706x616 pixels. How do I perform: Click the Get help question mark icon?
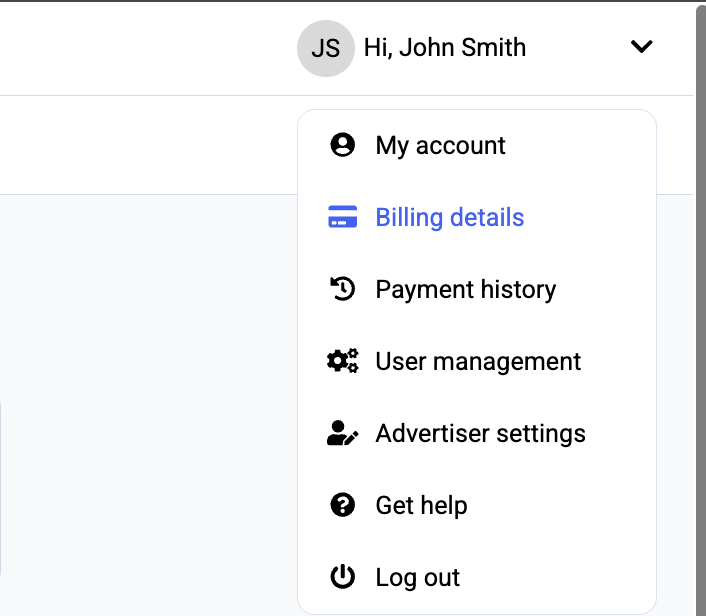point(343,505)
